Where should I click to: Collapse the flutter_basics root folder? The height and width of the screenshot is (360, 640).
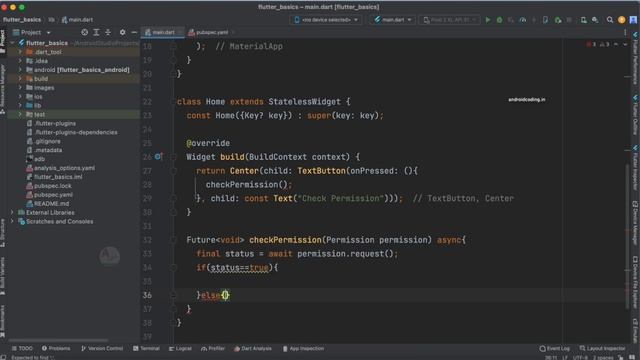point(13,43)
